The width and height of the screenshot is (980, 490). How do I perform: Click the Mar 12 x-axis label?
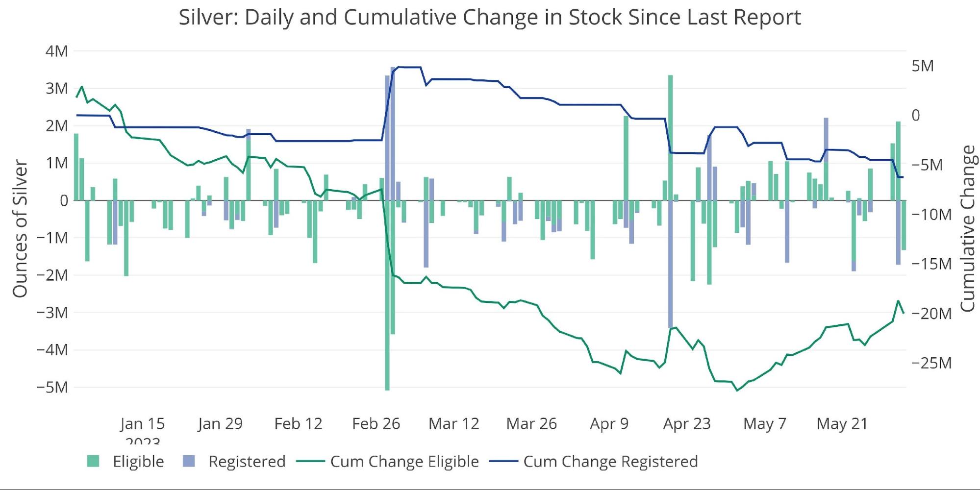453,423
